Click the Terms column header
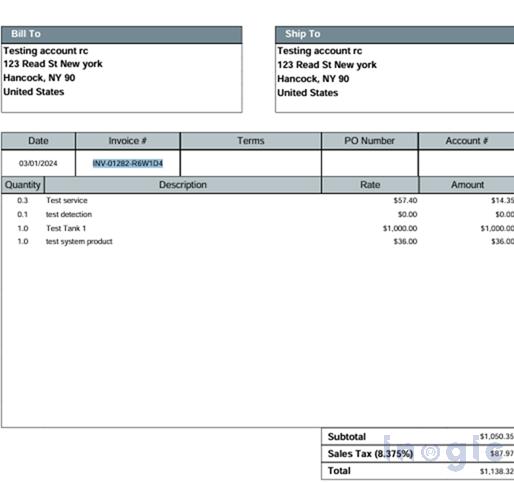Image resolution: width=514 pixels, height=482 pixels. (x=251, y=141)
